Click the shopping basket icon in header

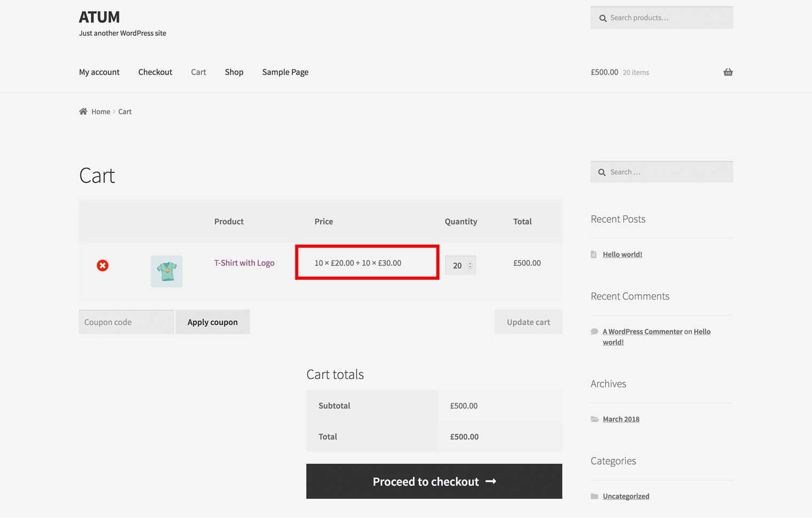point(728,72)
